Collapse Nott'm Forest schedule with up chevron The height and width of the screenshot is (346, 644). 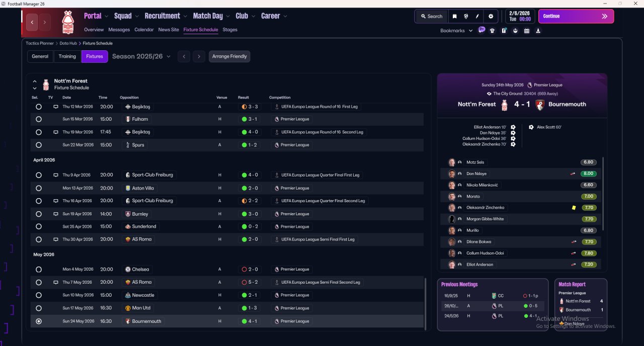(x=35, y=81)
